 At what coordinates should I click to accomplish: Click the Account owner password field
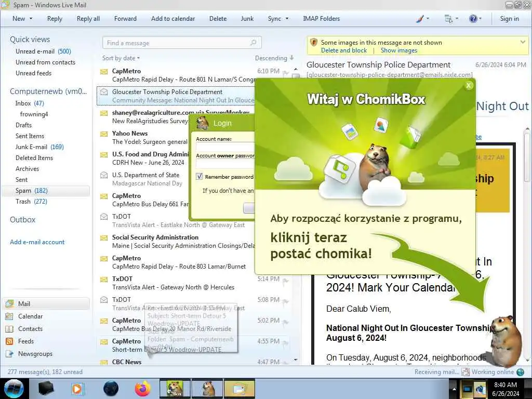coord(225,164)
